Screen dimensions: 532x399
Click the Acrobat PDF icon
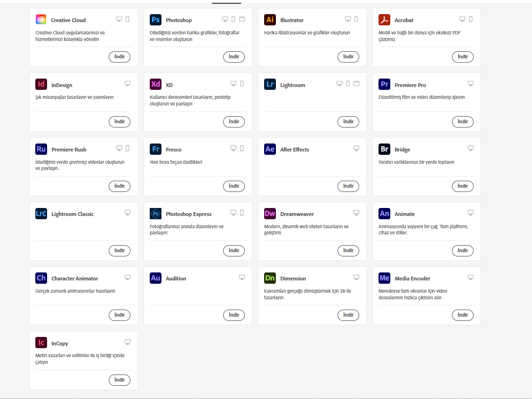click(384, 19)
